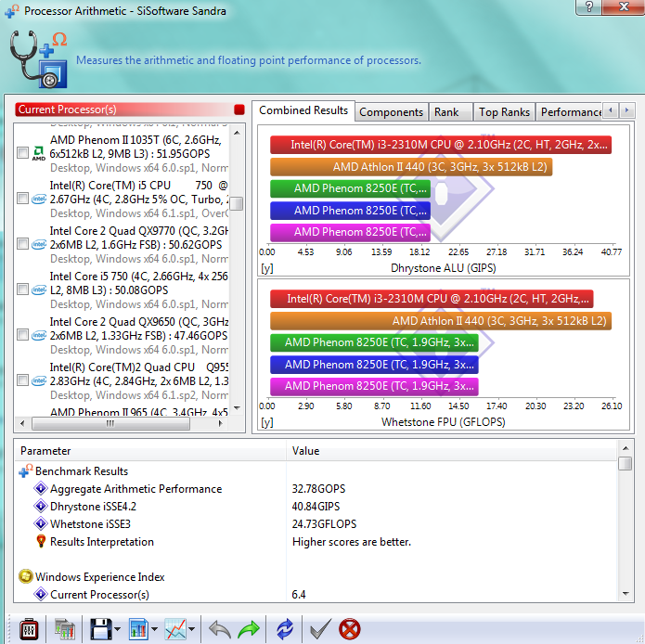Image resolution: width=645 pixels, height=644 pixels.
Task: Click the module options icon in bottom toolbar
Action: pyautogui.click(x=29, y=629)
